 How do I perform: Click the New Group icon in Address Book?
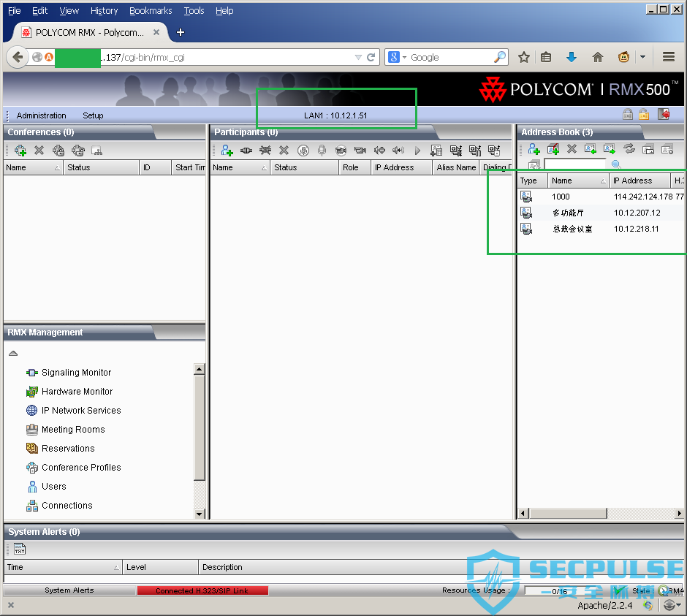(x=553, y=149)
